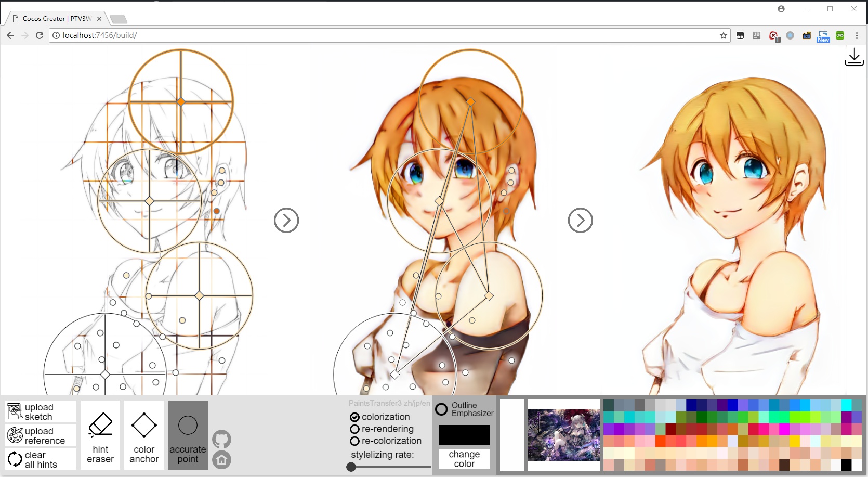868x477 pixels.
Task: Click the top hair color anchor on sketch
Action: pos(180,101)
